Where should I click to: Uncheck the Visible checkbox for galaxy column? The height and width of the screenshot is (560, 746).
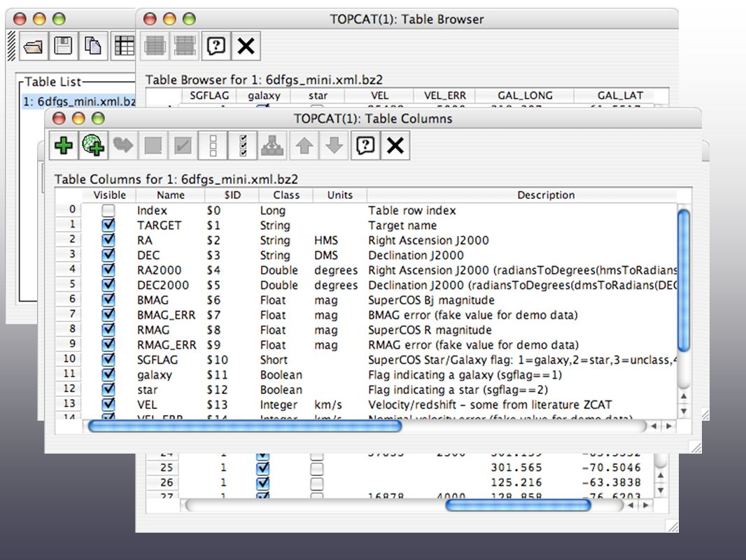tap(108, 374)
